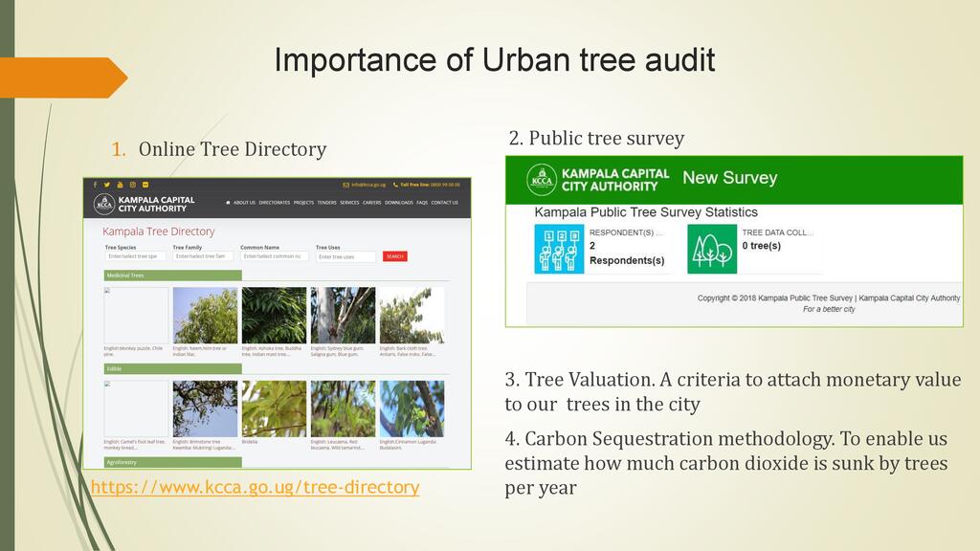Click the Bridelia tree thumbnail image
This screenshot has width=980, height=551.
pos(274,408)
